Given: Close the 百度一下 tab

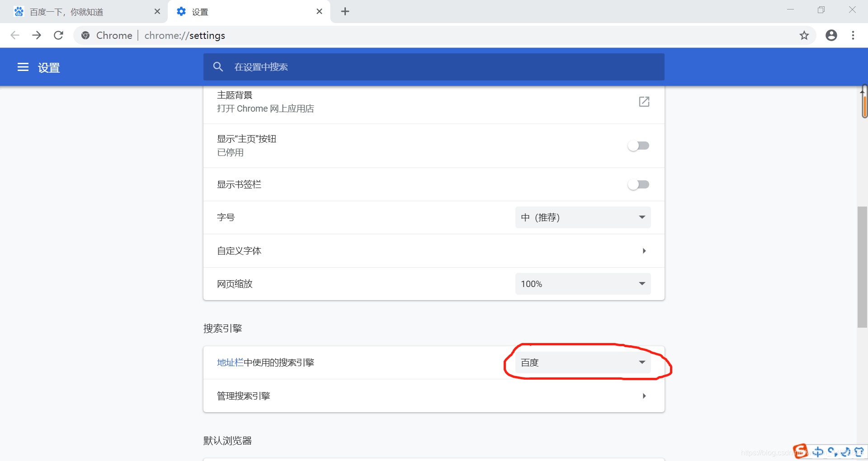Looking at the screenshot, I should click(x=157, y=12).
